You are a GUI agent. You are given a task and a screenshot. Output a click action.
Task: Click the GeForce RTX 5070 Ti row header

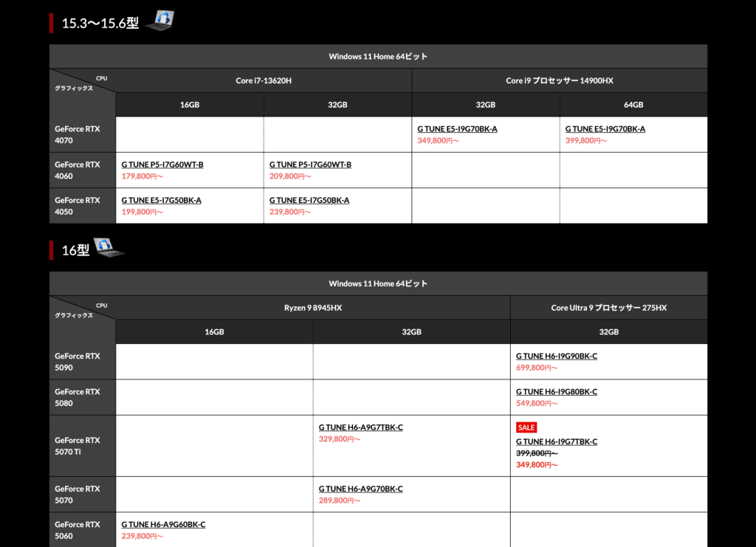[83, 446]
